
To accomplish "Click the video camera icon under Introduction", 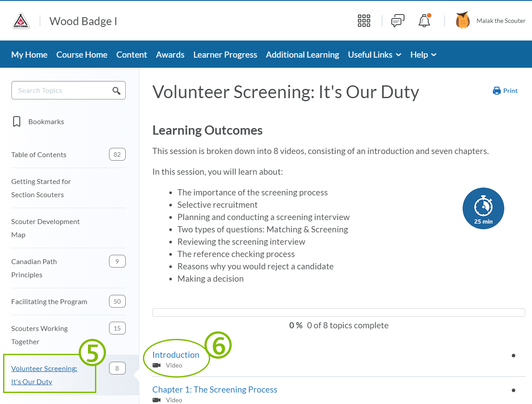I will pyautogui.click(x=156, y=365).
